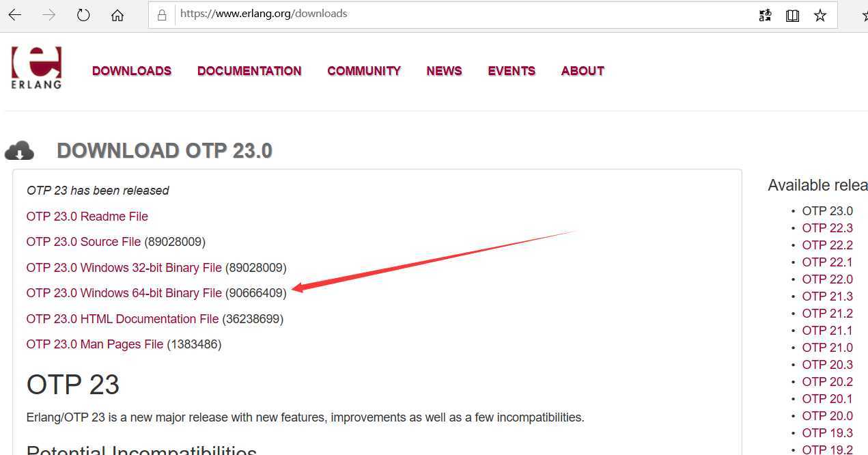
Task: Click the 64-bit file size (90666409)
Action: (256, 293)
